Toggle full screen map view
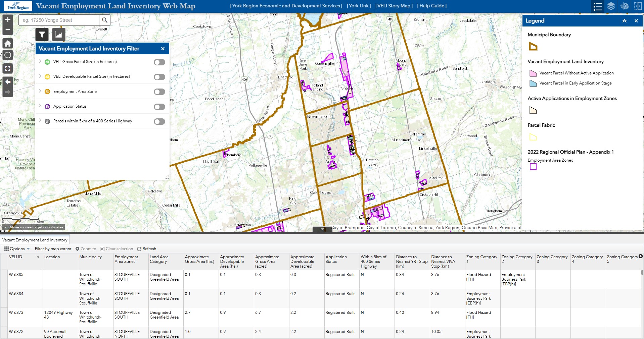 (x=8, y=68)
